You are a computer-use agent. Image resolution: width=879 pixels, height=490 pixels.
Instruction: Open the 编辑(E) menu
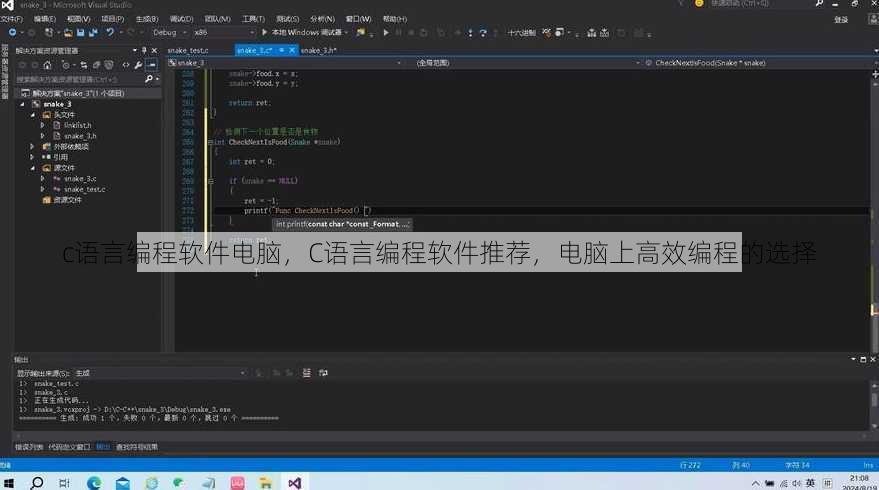[45, 19]
